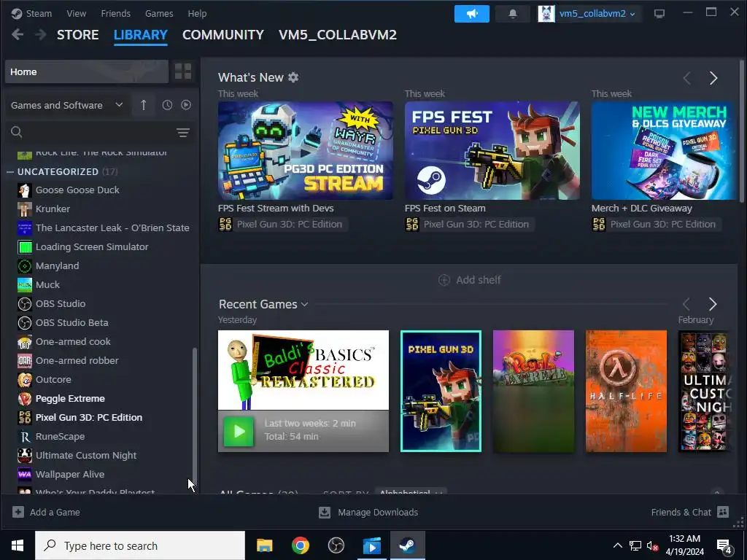The image size is (747, 560).
Task: Open advanced filter options icon
Action: pos(183,133)
